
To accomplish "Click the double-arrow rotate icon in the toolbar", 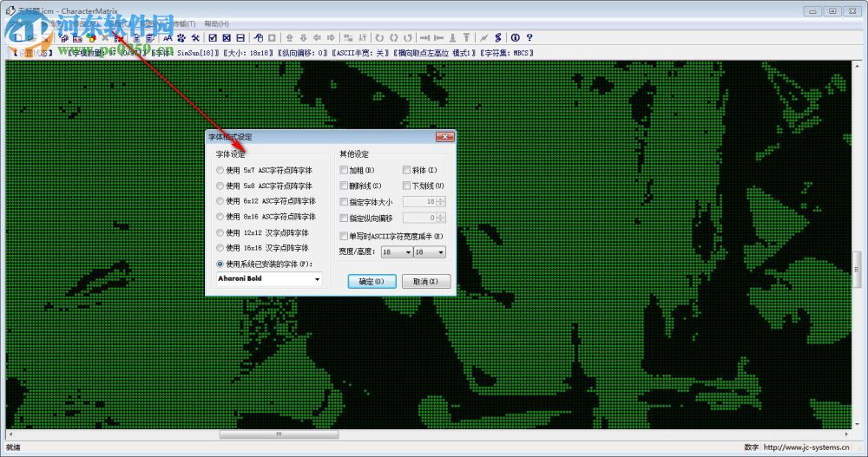I will tap(393, 37).
